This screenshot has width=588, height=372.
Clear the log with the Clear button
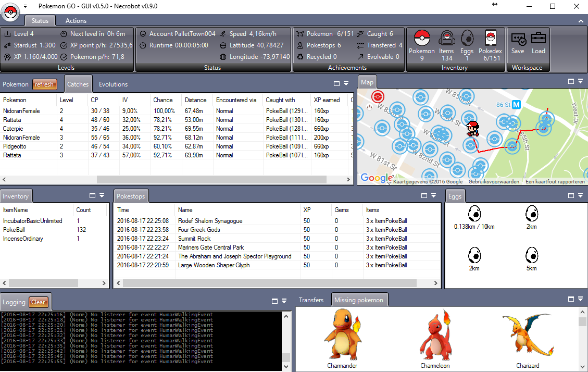39,302
